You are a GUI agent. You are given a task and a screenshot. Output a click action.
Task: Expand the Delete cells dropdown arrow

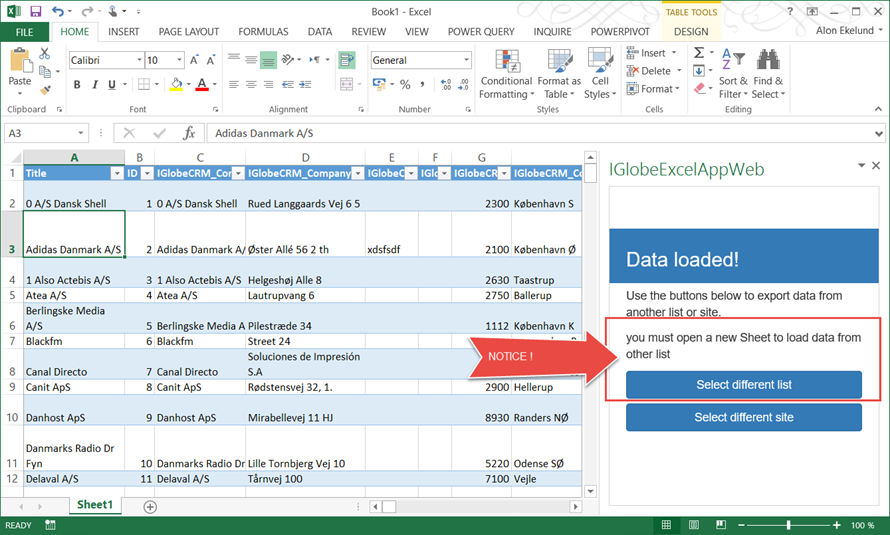(x=679, y=71)
